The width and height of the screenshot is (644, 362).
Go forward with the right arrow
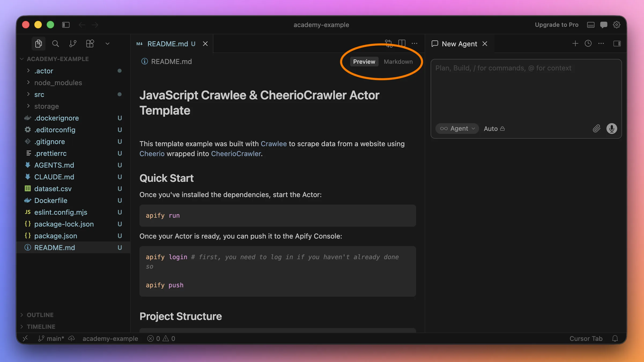(x=95, y=25)
